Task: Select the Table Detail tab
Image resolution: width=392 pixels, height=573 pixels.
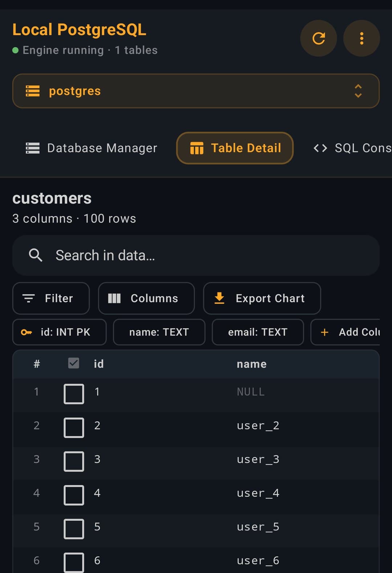Action: click(x=235, y=148)
